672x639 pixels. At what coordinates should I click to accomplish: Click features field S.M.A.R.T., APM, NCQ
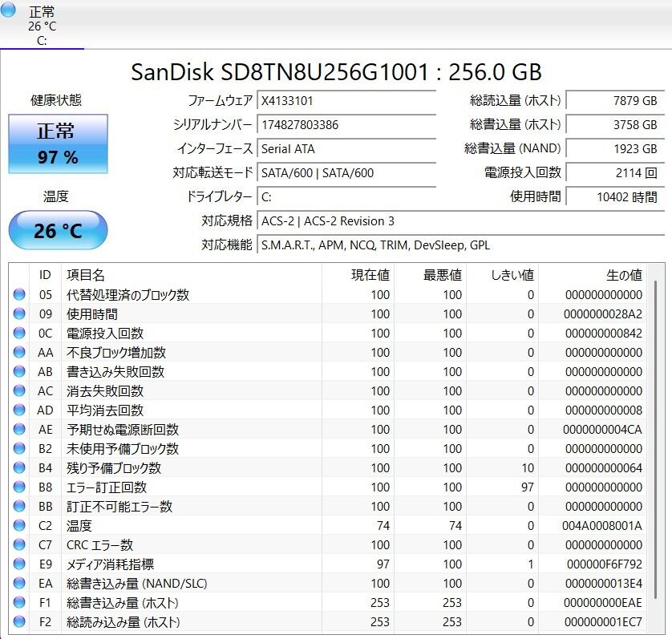[461, 245]
